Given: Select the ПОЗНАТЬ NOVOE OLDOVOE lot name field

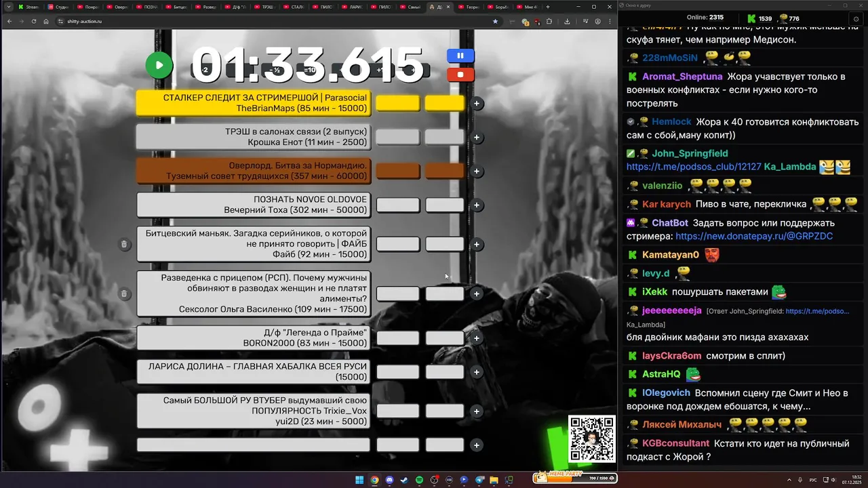Looking at the screenshot, I should 254,205.
